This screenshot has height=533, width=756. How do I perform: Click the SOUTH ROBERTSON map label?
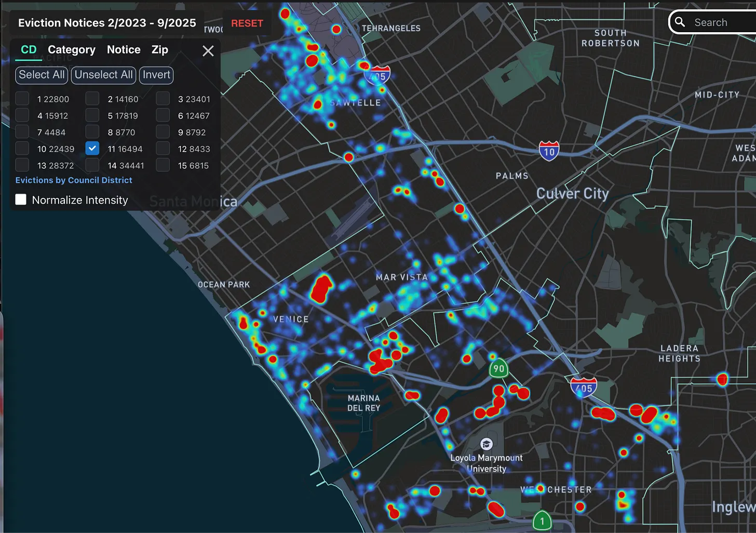click(x=610, y=38)
